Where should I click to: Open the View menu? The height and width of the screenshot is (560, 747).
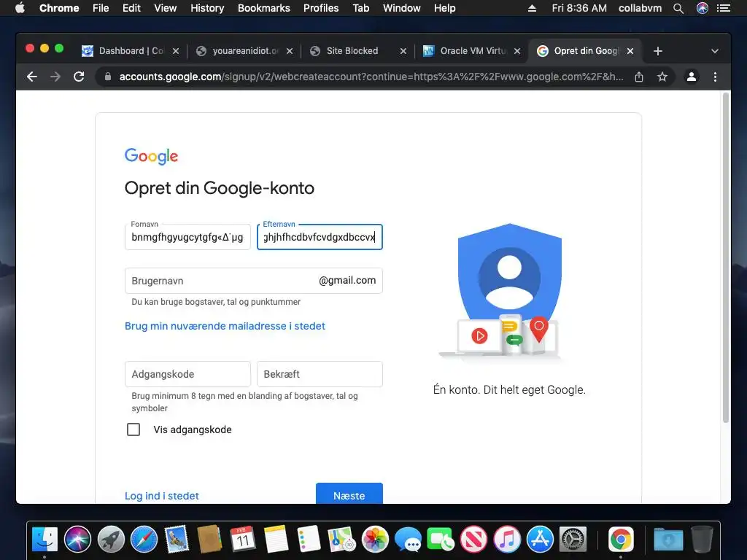(x=166, y=8)
